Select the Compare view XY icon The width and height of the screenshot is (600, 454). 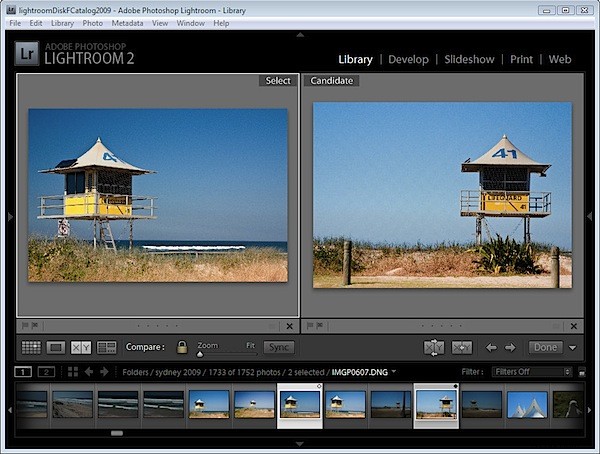[x=81, y=348]
